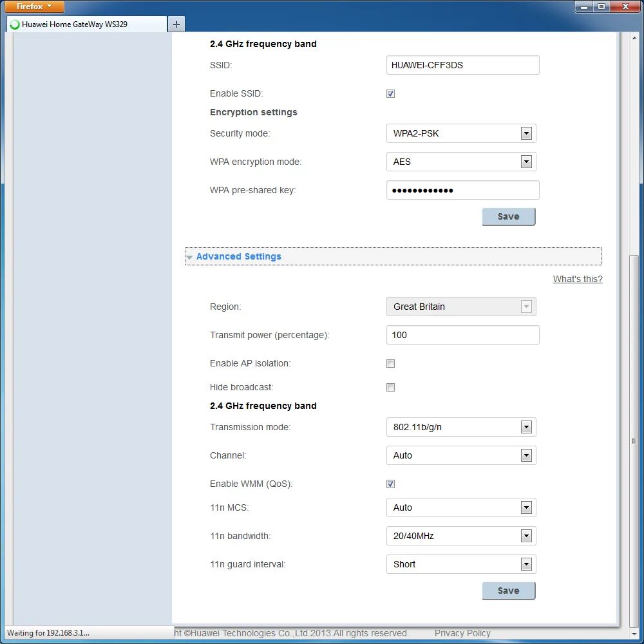The height and width of the screenshot is (644, 644).
Task: Open the Region dropdown showing Great Britain
Action: click(461, 307)
